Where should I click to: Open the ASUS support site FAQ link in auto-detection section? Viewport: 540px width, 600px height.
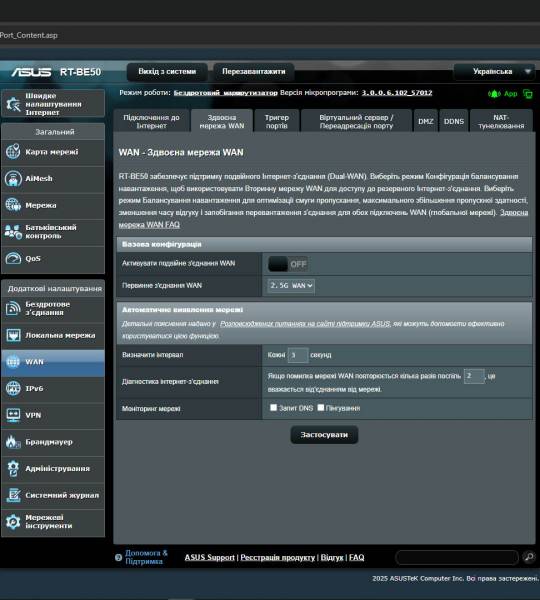[x=305, y=324]
